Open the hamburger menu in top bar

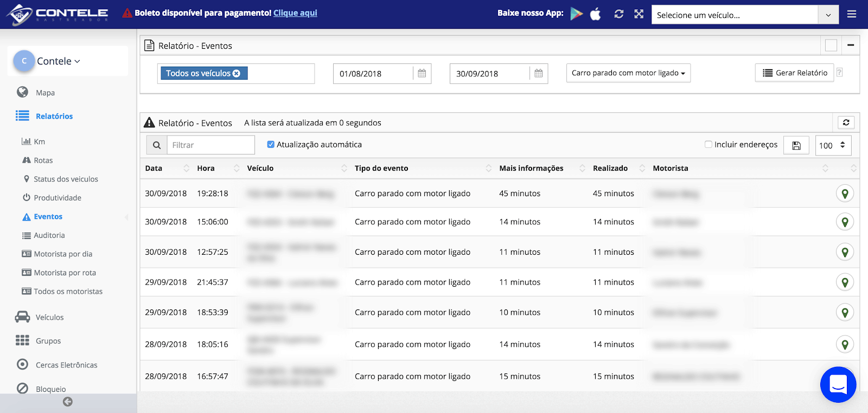pos(852,14)
